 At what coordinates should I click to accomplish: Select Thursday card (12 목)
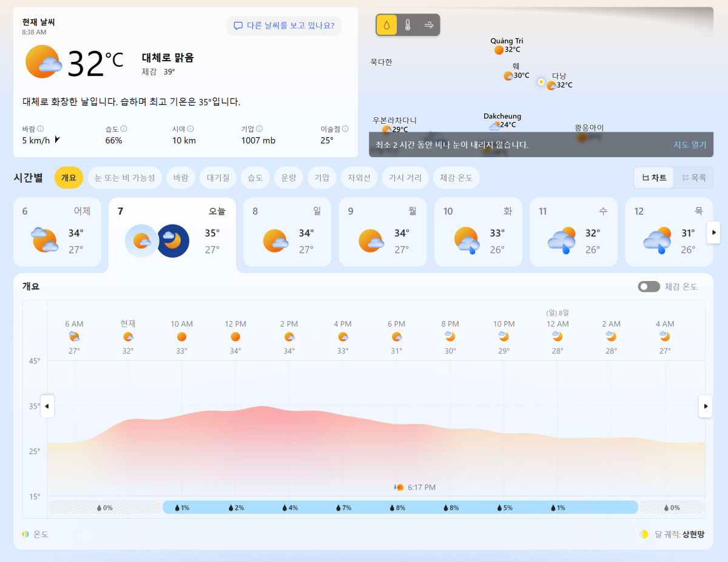click(x=669, y=232)
